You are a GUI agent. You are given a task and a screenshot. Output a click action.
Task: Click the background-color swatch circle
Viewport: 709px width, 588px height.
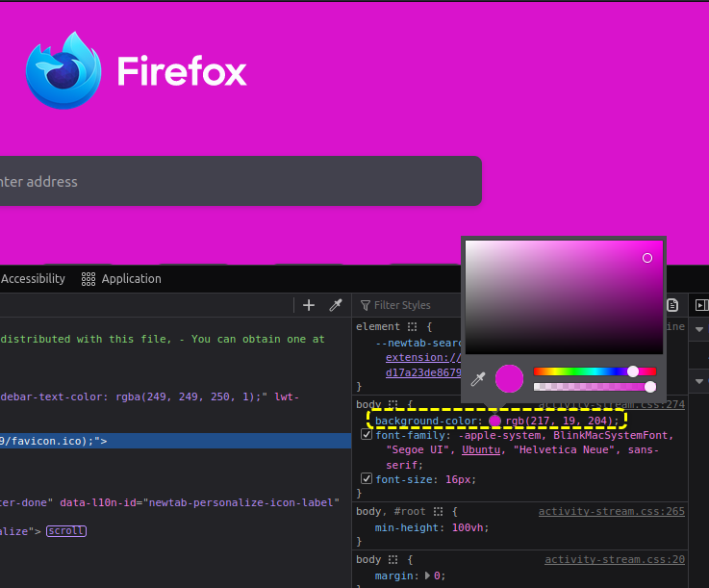tap(495, 422)
